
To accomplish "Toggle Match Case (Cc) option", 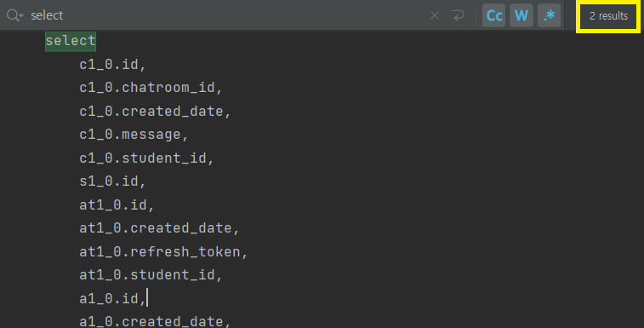I will click(x=493, y=15).
